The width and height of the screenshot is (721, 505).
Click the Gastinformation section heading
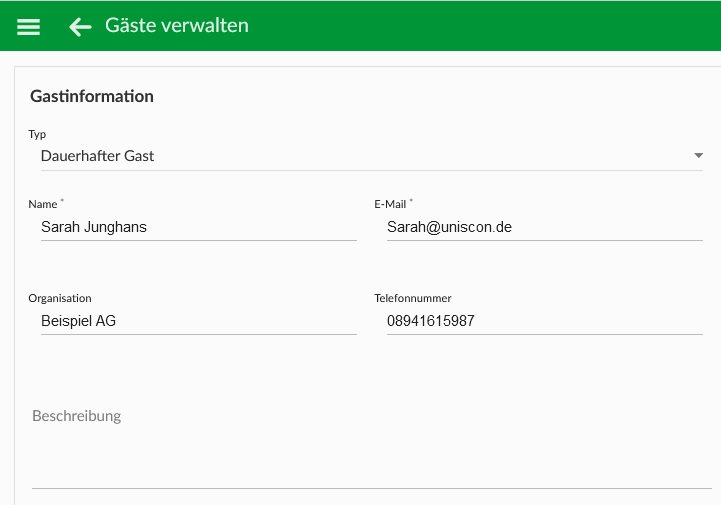pos(92,96)
